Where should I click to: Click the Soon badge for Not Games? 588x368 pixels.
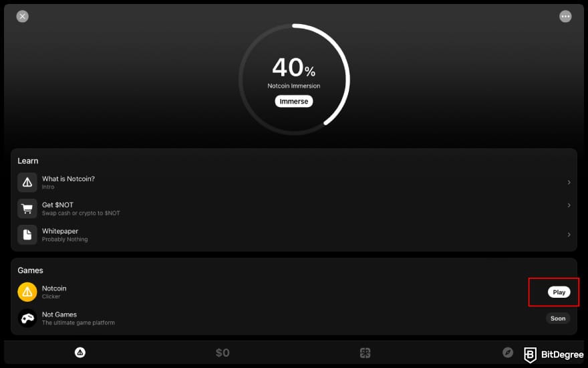[558, 318]
